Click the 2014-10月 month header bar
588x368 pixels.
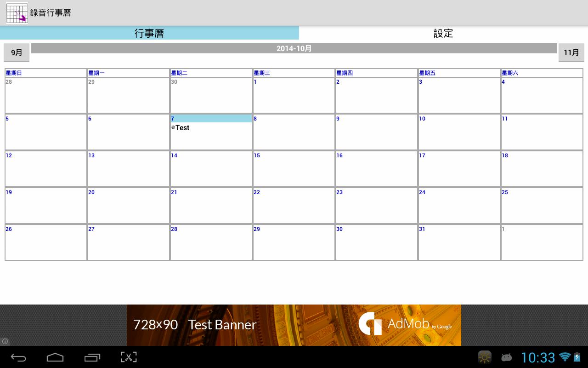(x=294, y=48)
